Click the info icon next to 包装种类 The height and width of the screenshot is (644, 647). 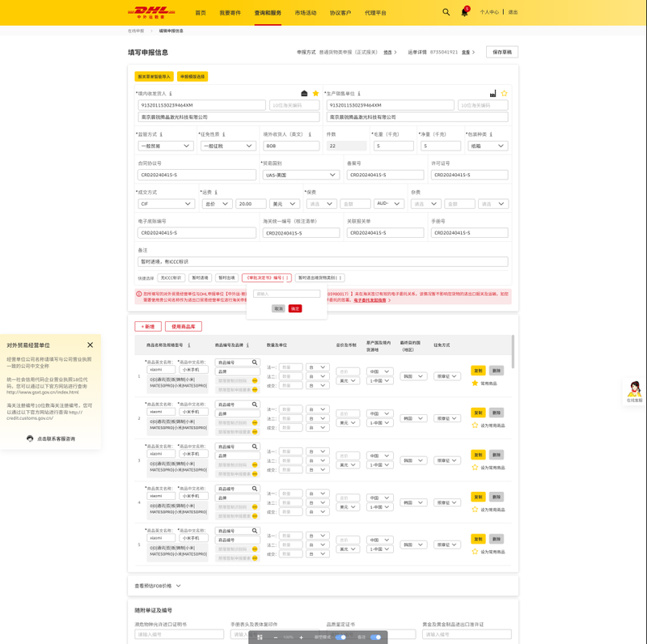[491, 134]
